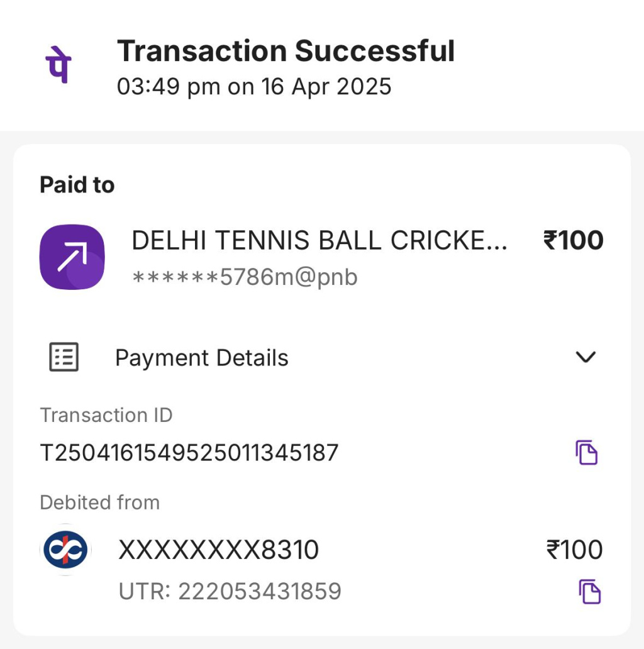Image resolution: width=644 pixels, height=649 pixels.
Task: Collapse Payment Details with the chevron
Action: pos(586,357)
